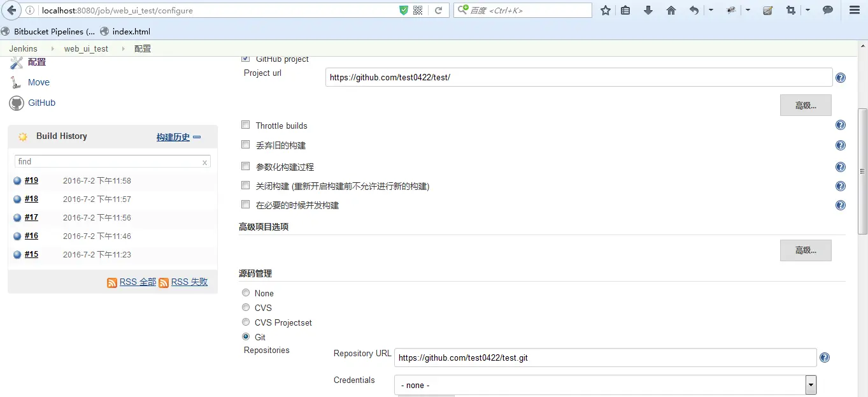Click web_ui_test in the breadcrumb

(86, 48)
